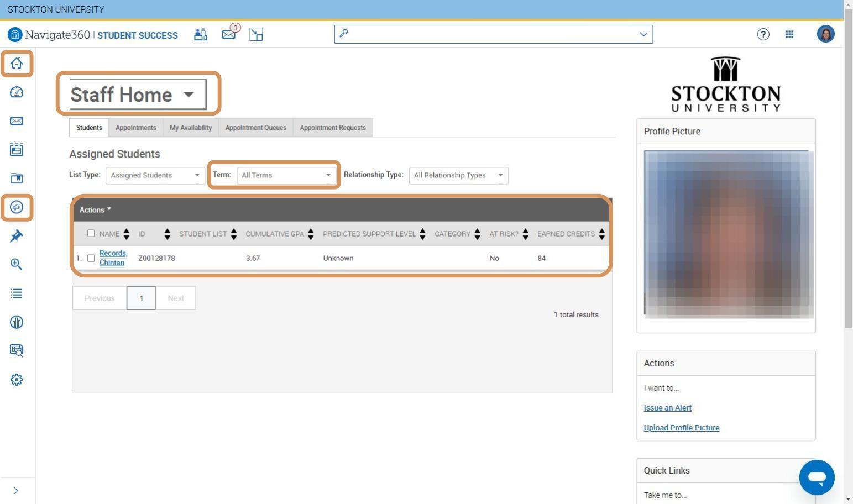Click the Unknown support level cell
Screen dimensions: 853x504
click(x=338, y=258)
